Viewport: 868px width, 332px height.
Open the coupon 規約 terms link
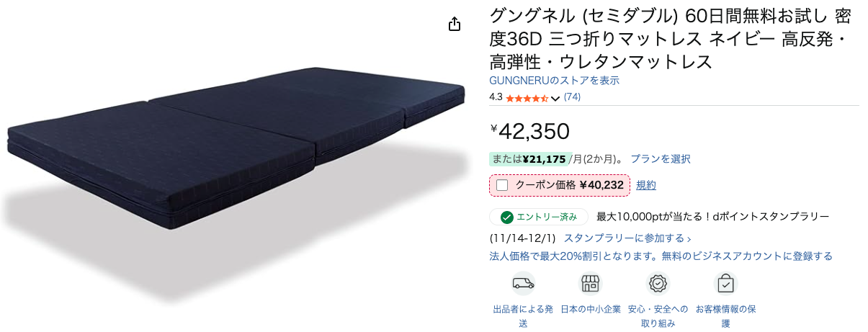click(646, 185)
